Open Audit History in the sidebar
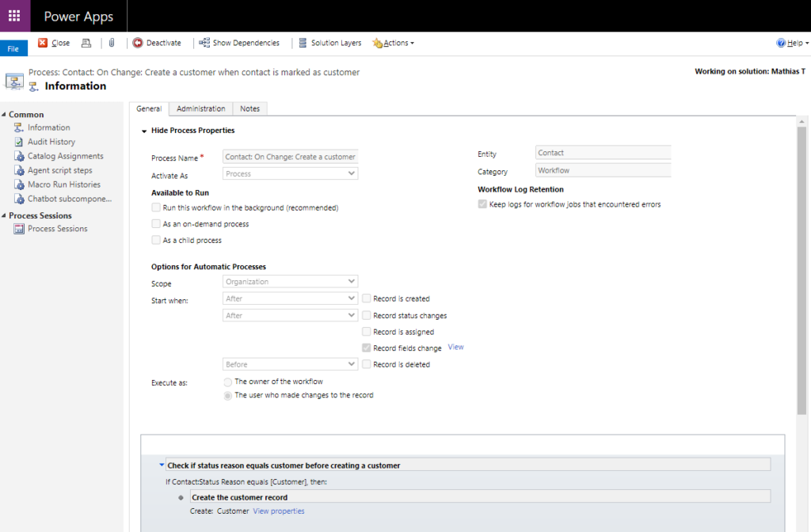Image resolution: width=811 pixels, height=532 pixels. [x=51, y=142]
